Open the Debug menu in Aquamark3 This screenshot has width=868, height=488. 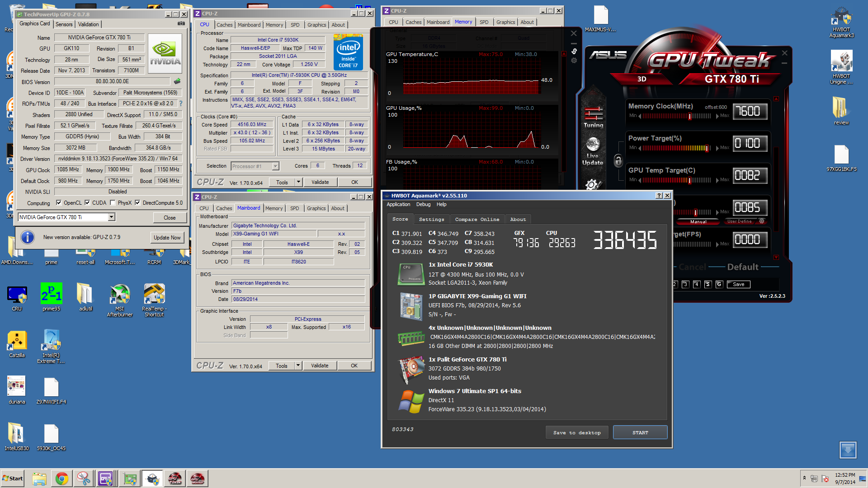[423, 204]
